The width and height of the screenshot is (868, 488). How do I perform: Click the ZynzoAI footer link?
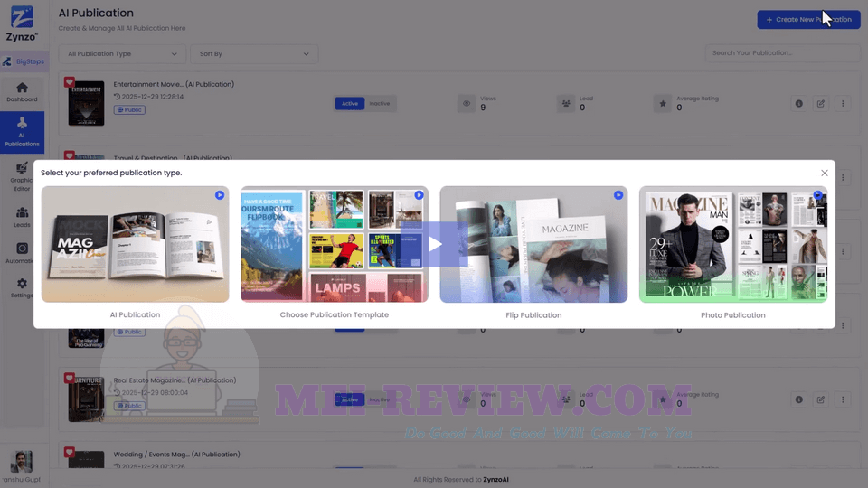(495, 480)
